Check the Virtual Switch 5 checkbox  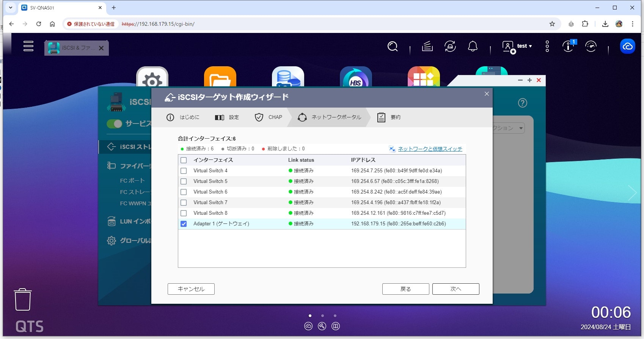[x=184, y=181]
